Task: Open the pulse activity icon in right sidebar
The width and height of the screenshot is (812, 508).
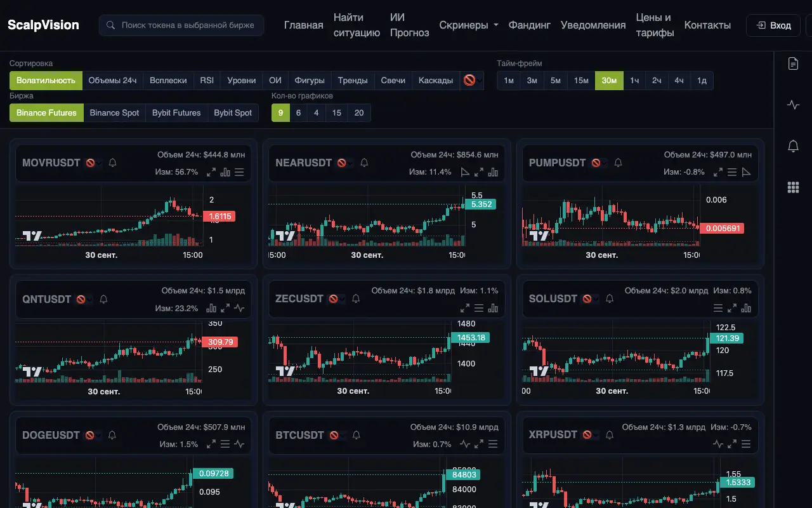Action: coord(793,105)
